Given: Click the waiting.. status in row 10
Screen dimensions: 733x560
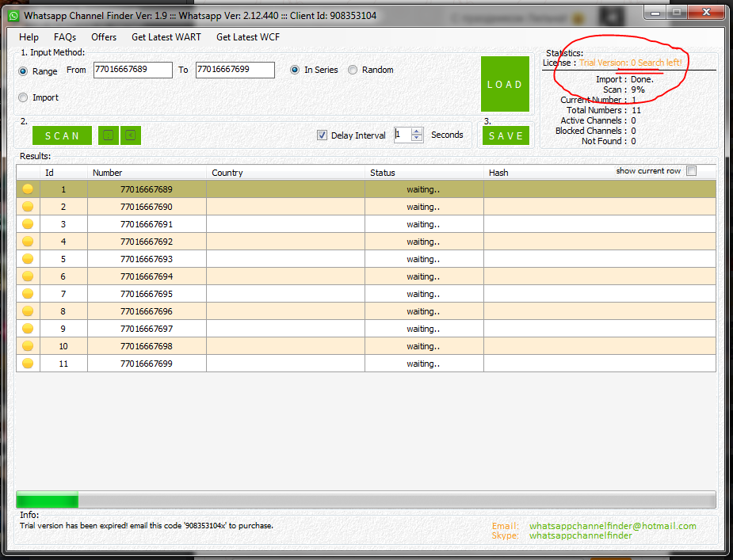Looking at the screenshot, I should coord(423,346).
